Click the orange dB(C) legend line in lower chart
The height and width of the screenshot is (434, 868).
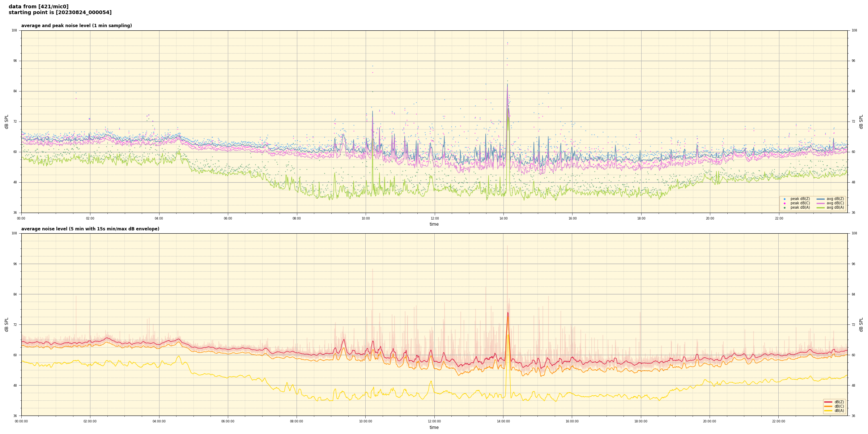tap(828, 406)
